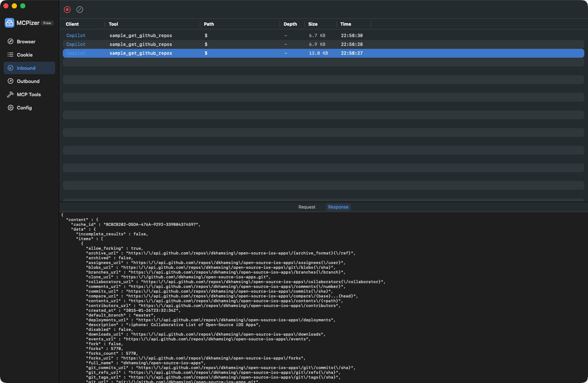588x383 pixels.
Task: Click the 6.9 KB size cell
Action: click(317, 44)
